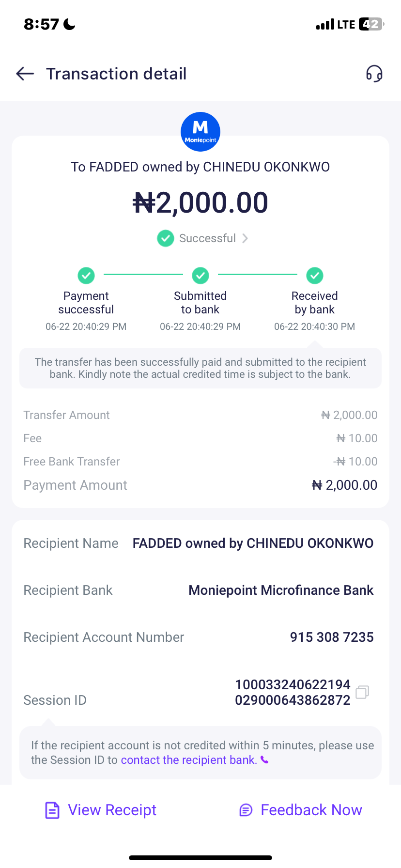
Task: Tap the recipient account number 915 308 7235
Action: click(332, 637)
